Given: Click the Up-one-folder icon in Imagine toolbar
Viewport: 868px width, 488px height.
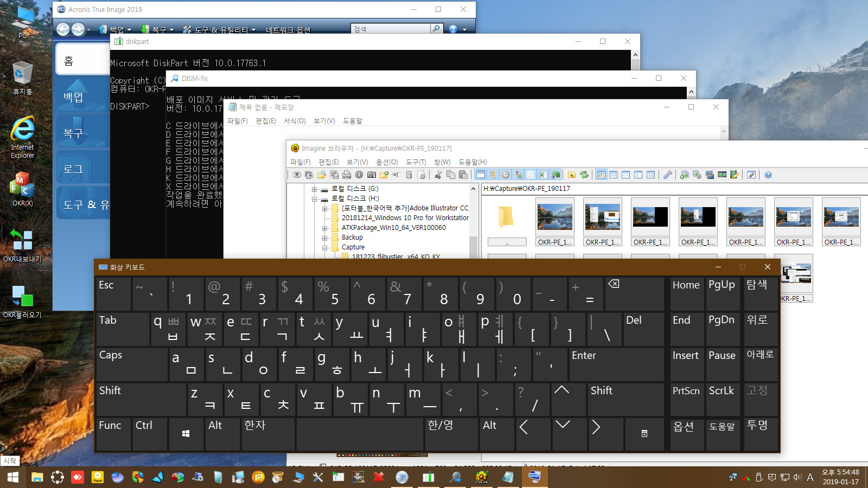Looking at the screenshot, I should tap(572, 175).
